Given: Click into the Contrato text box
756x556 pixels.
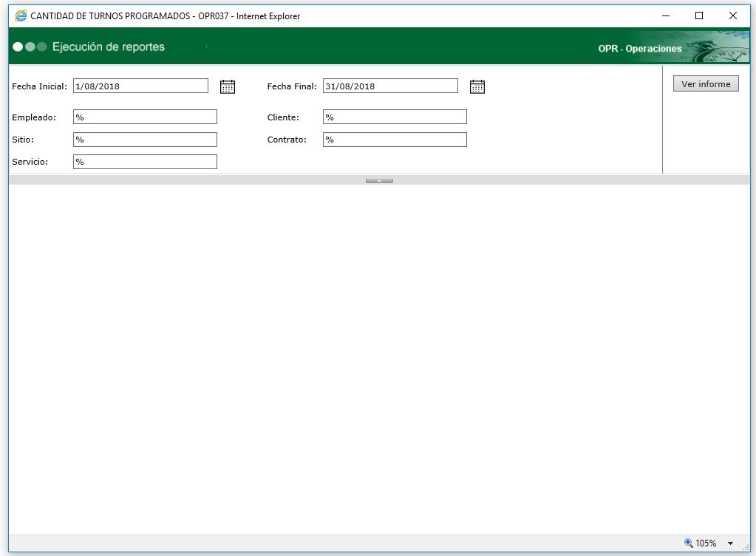Looking at the screenshot, I should tap(395, 140).
